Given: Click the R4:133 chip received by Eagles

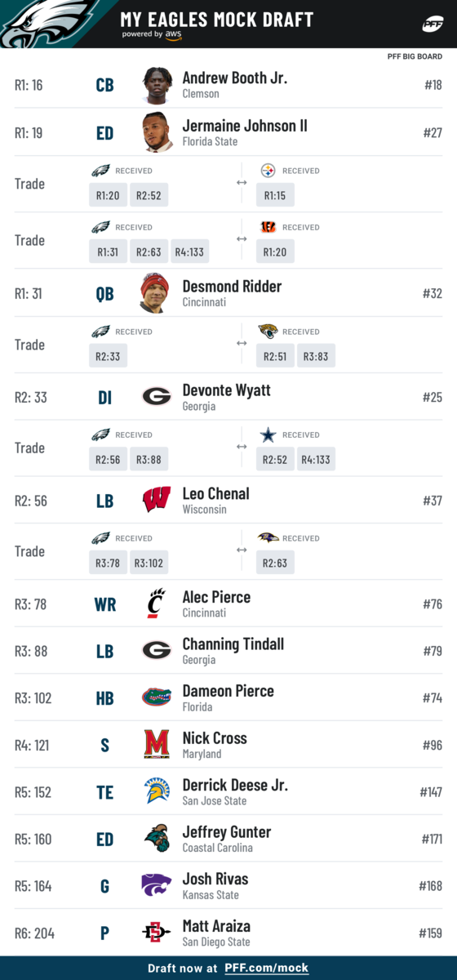Looking at the screenshot, I should pos(189,252).
